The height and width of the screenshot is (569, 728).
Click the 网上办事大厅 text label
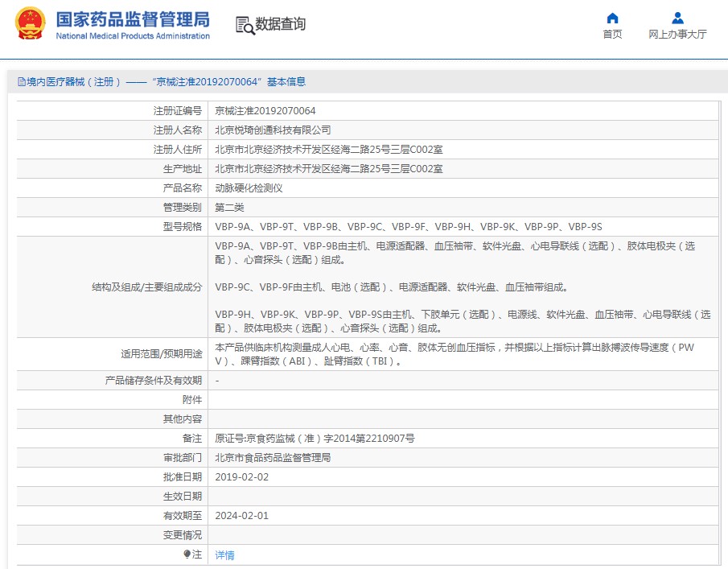677,35
